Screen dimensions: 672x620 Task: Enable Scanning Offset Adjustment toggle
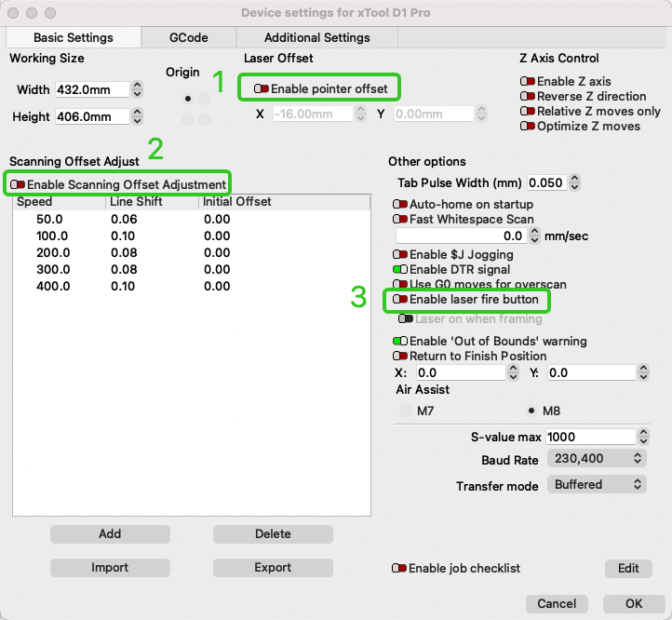(x=18, y=184)
